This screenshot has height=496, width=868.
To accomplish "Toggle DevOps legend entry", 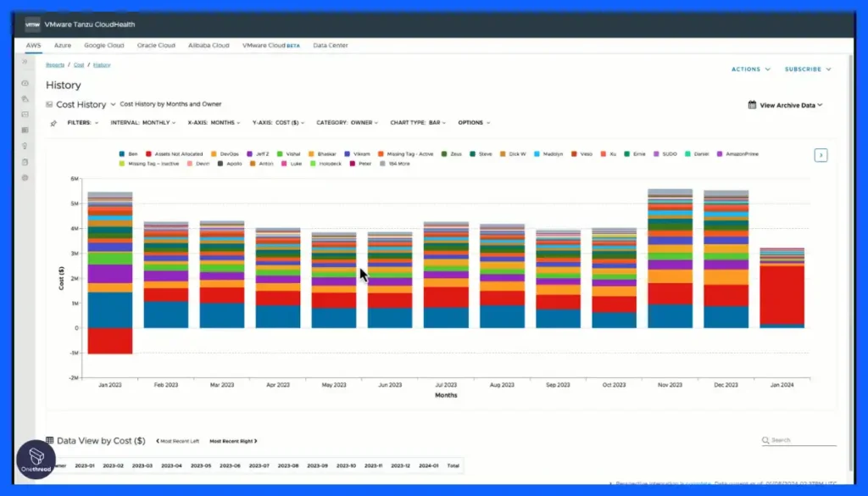I will pos(225,154).
